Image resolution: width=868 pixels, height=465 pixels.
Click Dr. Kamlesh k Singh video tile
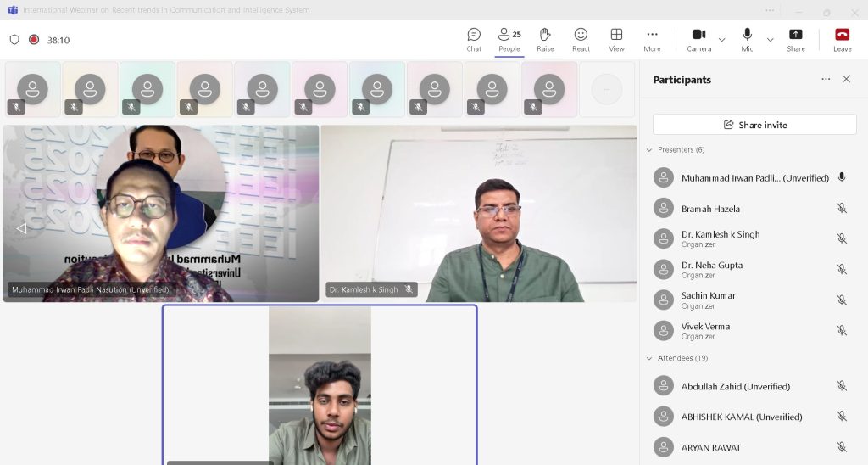[479, 214]
